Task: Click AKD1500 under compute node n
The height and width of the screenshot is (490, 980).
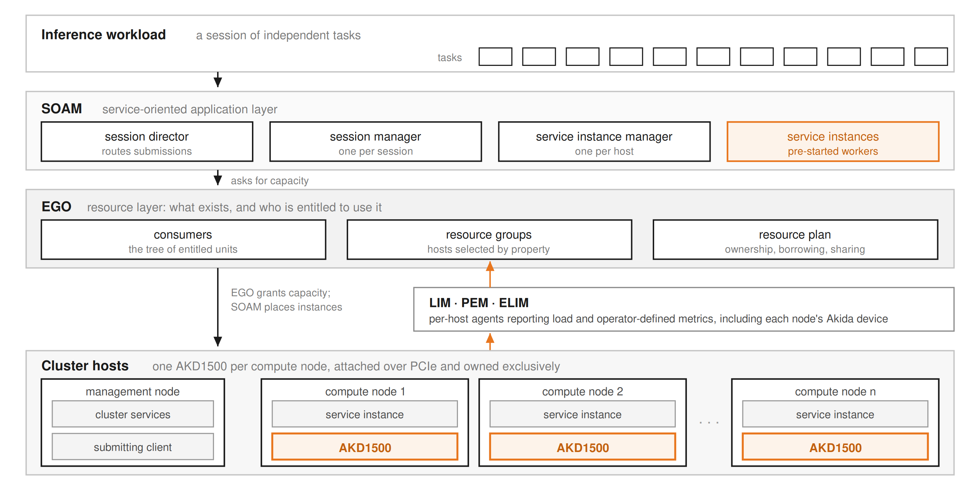Action: (x=835, y=447)
